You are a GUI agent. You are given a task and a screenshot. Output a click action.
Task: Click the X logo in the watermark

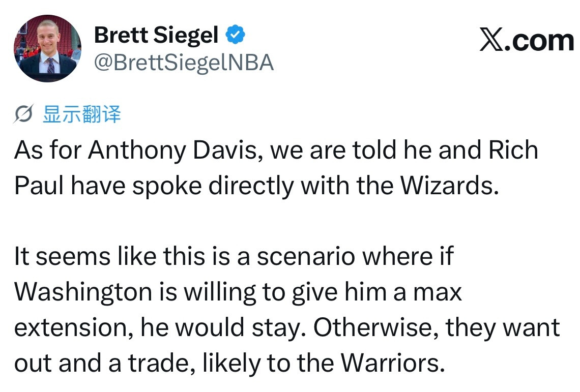point(491,39)
